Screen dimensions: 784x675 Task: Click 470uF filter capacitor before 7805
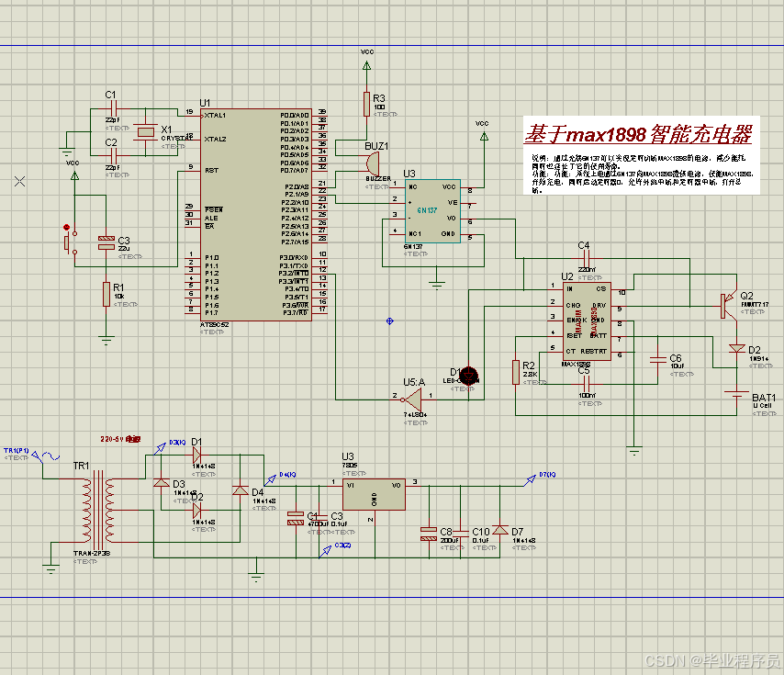(x=296, y=518)
